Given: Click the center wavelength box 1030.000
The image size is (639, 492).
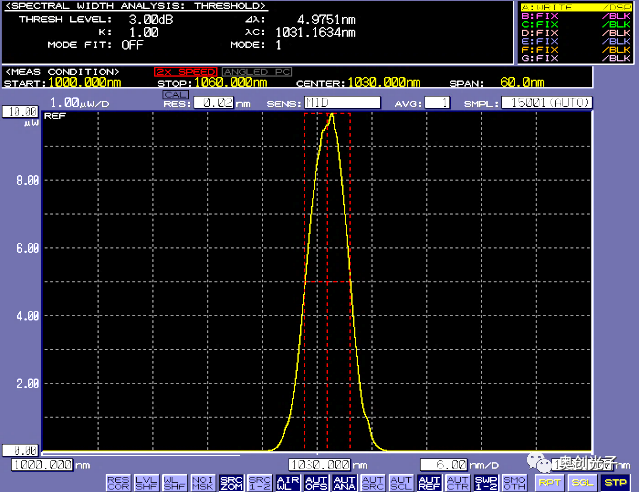Looking at the screenshot, I should [x=320, y=465].
